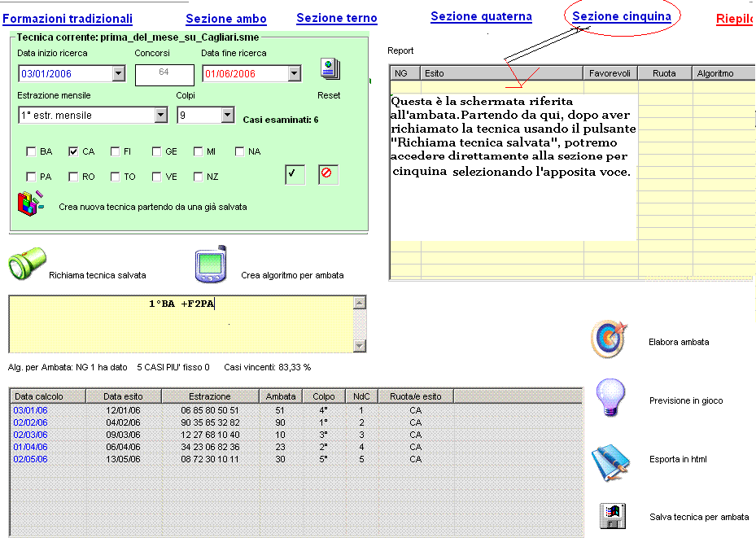Enable the NZ wheel checkbox
Viewport: 756px width, 538px height.
coord(198,177)
